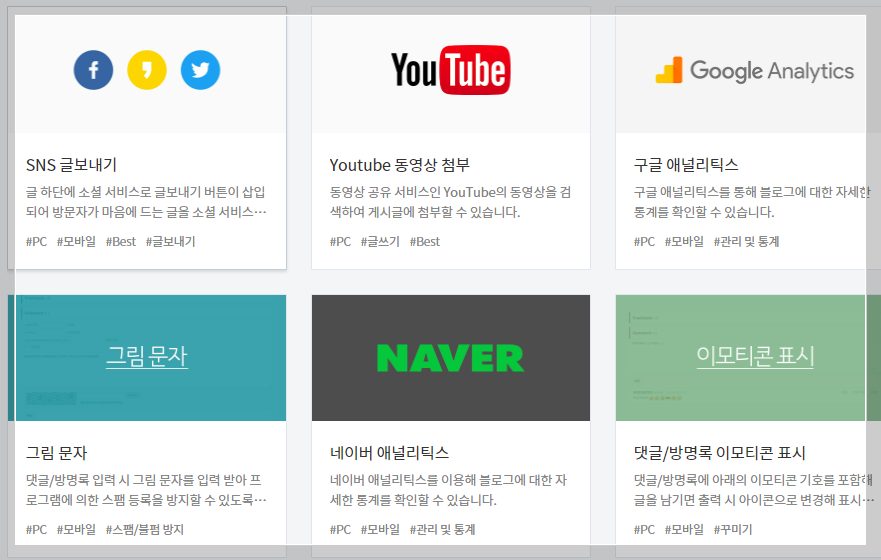Click Youtube 동영상 첨부 description text

[450, 202]
